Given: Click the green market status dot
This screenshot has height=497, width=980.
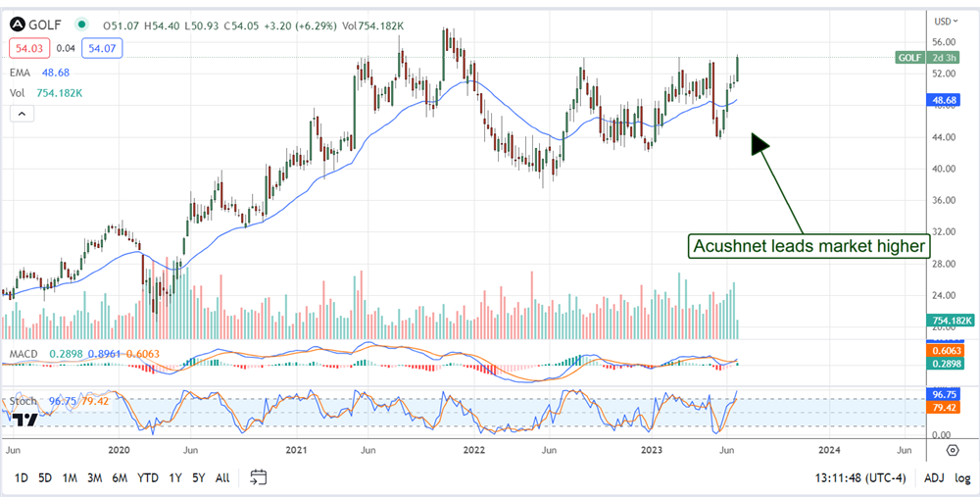Looking at the screenshot, I should (x=80, y=25).
